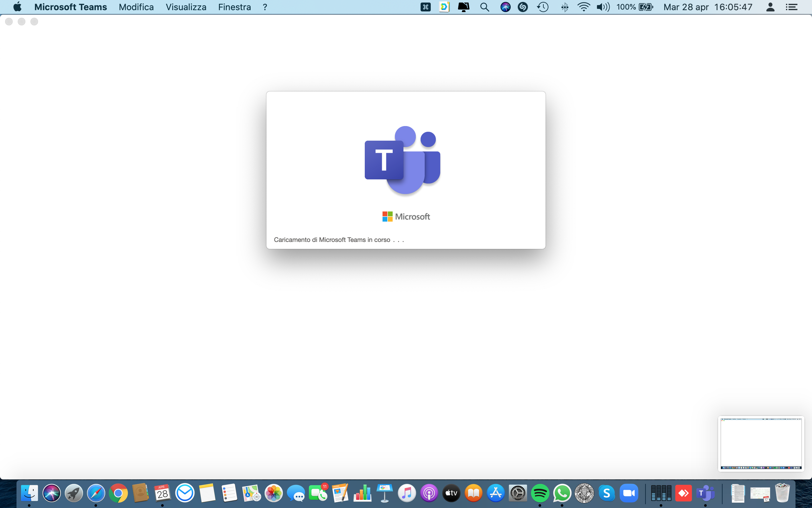This screenshot has width=812, height=508.
Task: Open Notification Center list icon
Action: [791, 7]
